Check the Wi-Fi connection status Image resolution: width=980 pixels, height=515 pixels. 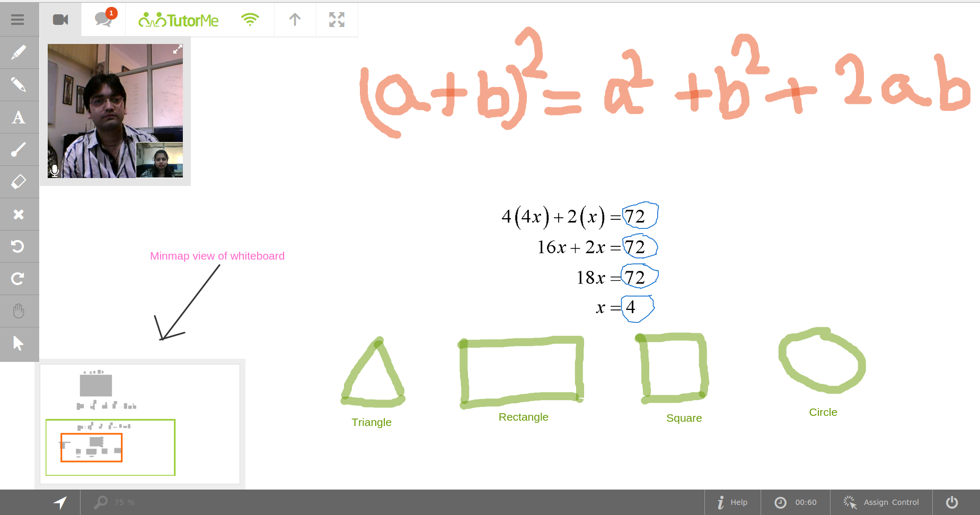pyautogui.click(x=250, y=20)
